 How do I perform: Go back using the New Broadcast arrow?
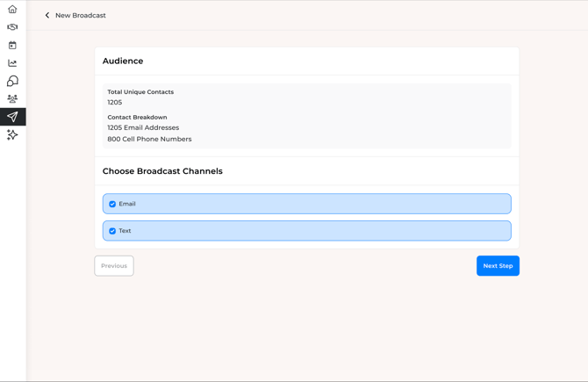point(47,16)
